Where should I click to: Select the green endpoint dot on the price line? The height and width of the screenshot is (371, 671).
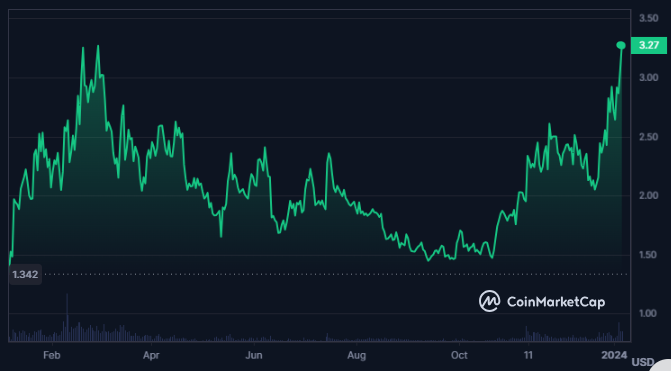[x=621, y=45]
